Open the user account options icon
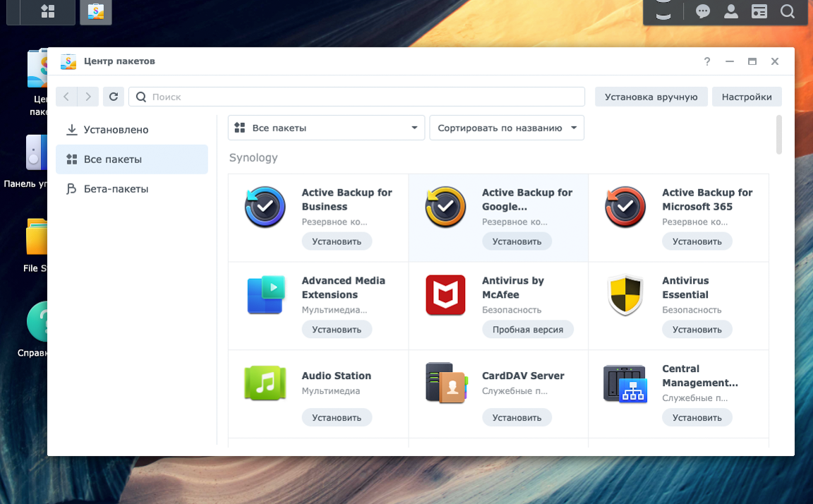The height and width of the screenshot is (504, 813). coord(731,11)
